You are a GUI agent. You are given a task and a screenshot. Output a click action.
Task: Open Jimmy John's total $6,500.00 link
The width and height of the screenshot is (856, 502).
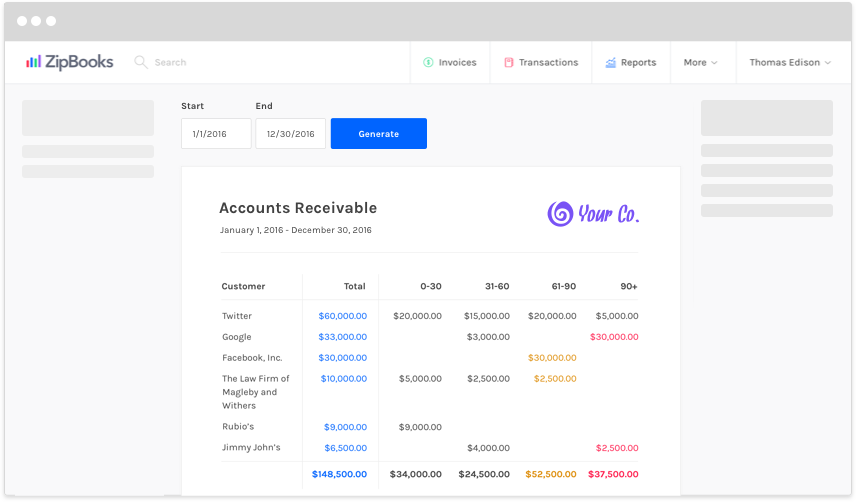pyautogui.click(x=346, y=448)
